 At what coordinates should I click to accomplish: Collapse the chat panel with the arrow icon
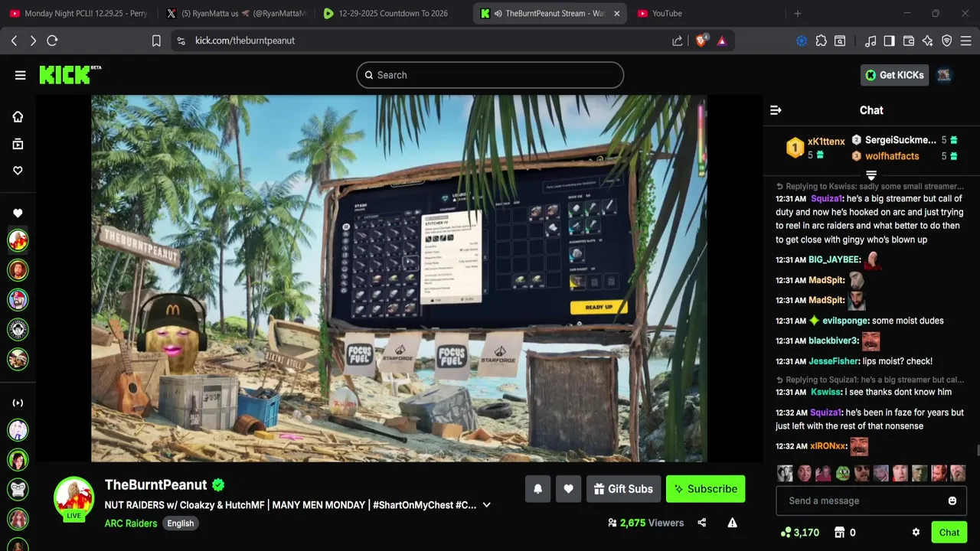click(776, 110)
